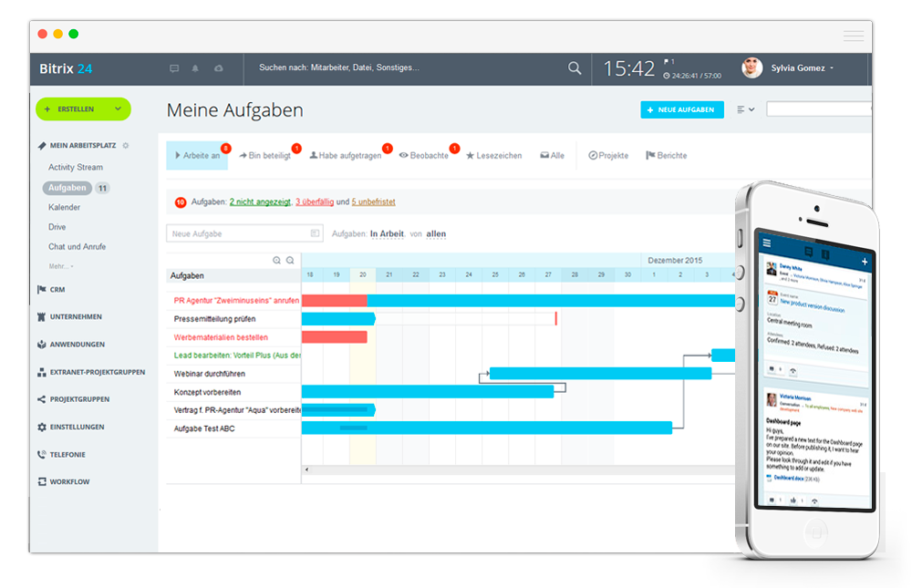Switch to Bin beteiligt tab

tap(264, 156)
